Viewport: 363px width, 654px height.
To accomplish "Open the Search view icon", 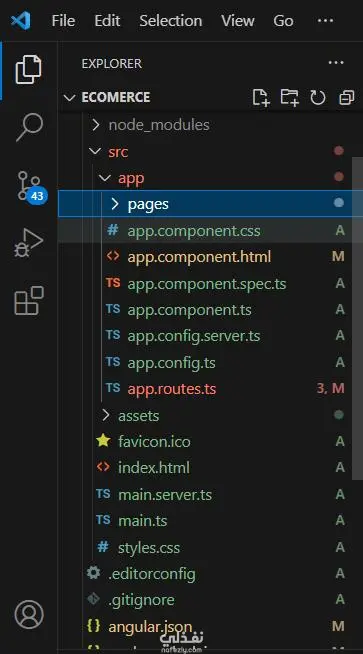I will click(29, 127).
